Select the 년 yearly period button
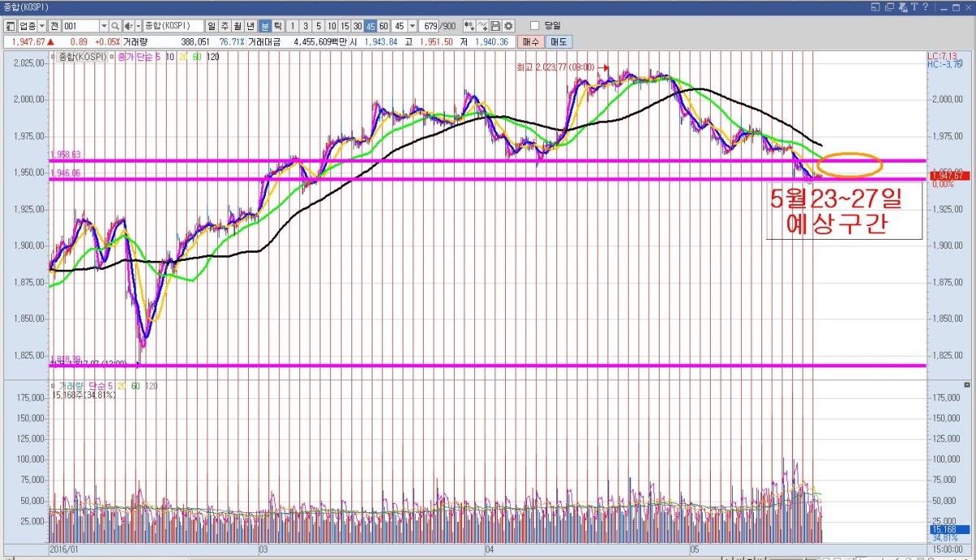Screen dimensions: 976x560 point(251,26)
